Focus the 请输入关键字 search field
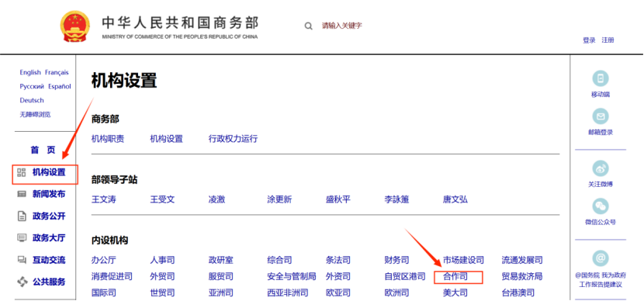This screenshot has height=301, width=644. pyautogui.click(x=341, y=26)
